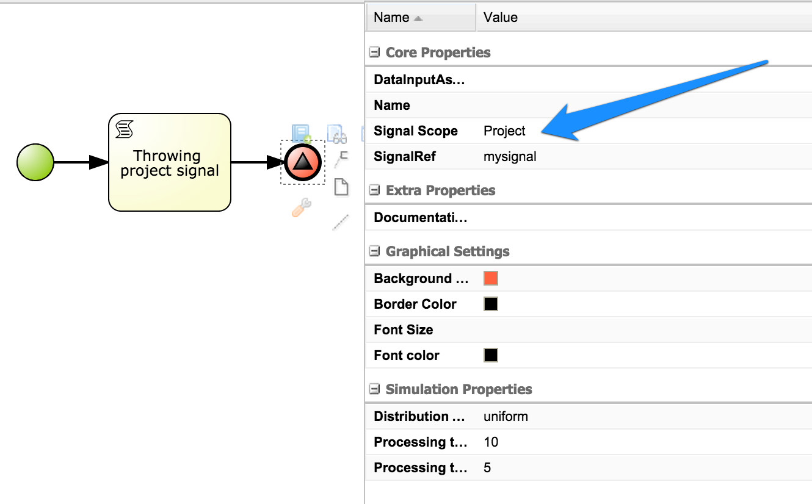
Task: Click the orange wrench morph icon
Action: (302, 208)
